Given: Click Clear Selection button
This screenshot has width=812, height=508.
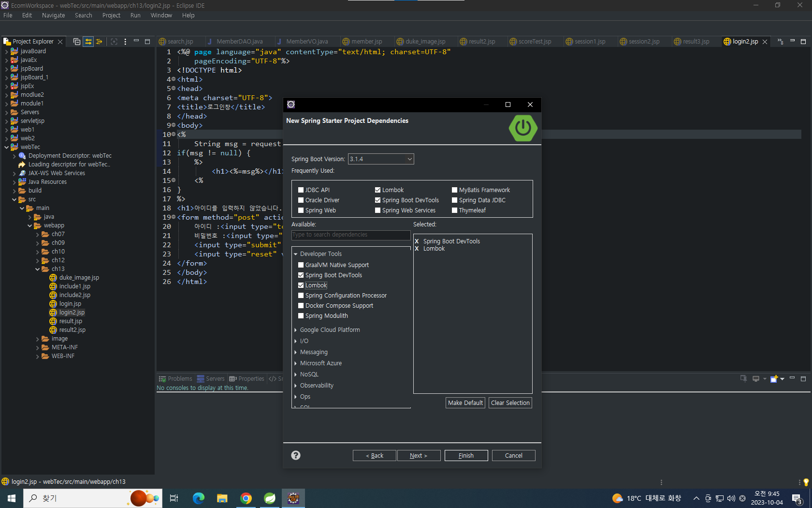Looking at the screenshot, I should (510, 403).
